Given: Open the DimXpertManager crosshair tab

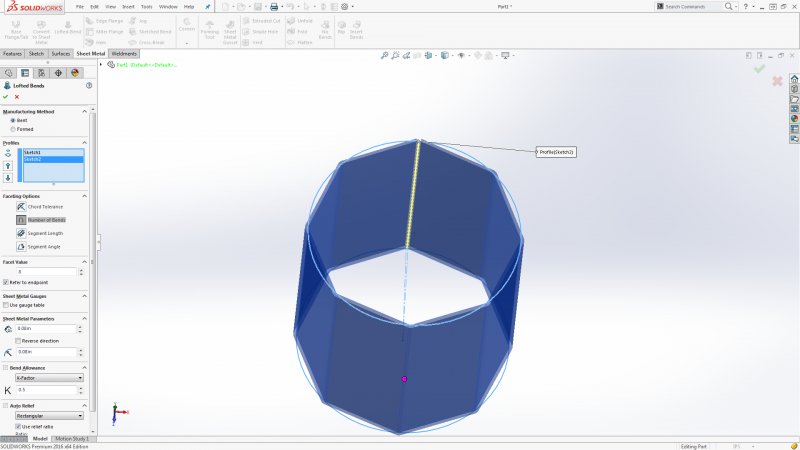Looking at the screenshot, I should (58, 73).
